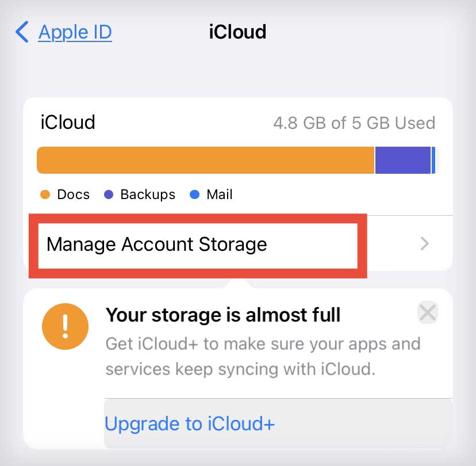Click the orange exclamation warning icon

point(66,326)
